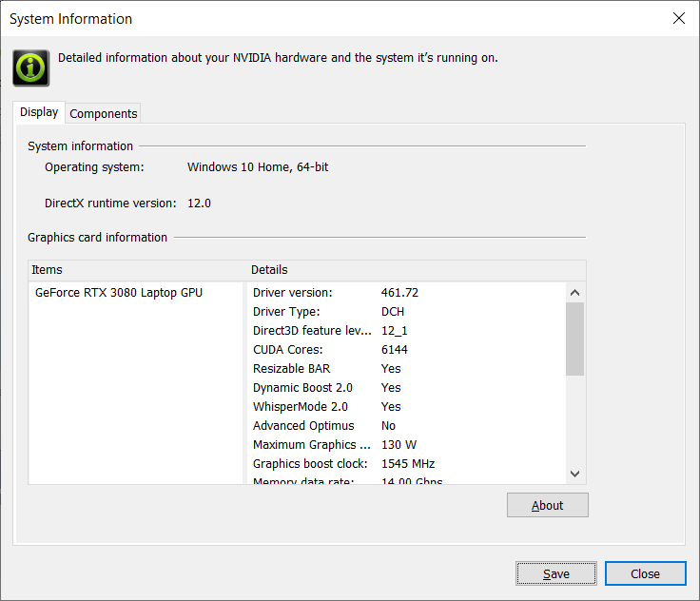The width and height of the screenshot is (700, 601).
Task: Save the system information
Action: point(555,573)
